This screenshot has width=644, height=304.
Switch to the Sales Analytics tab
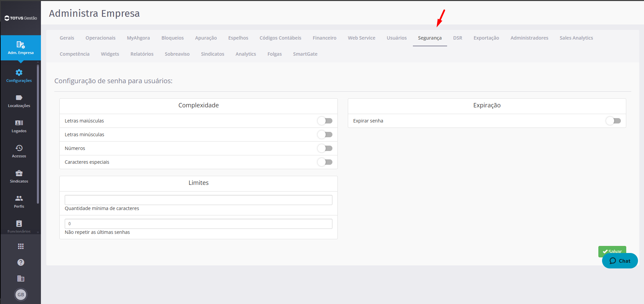click(x=576, y=38)
